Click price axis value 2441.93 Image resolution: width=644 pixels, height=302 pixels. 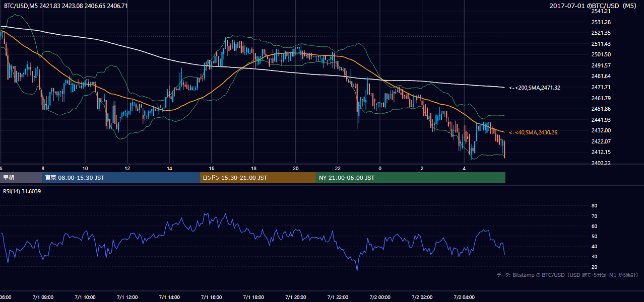point(601,120)
